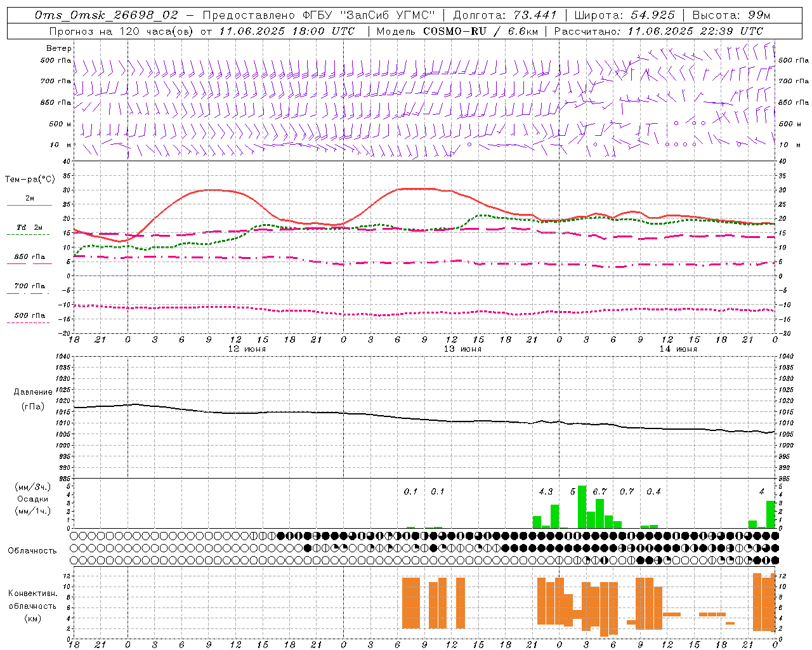Click the "850 гПа" temperature legend label
This screenshot has height=650, width=812.
(30, 257)
